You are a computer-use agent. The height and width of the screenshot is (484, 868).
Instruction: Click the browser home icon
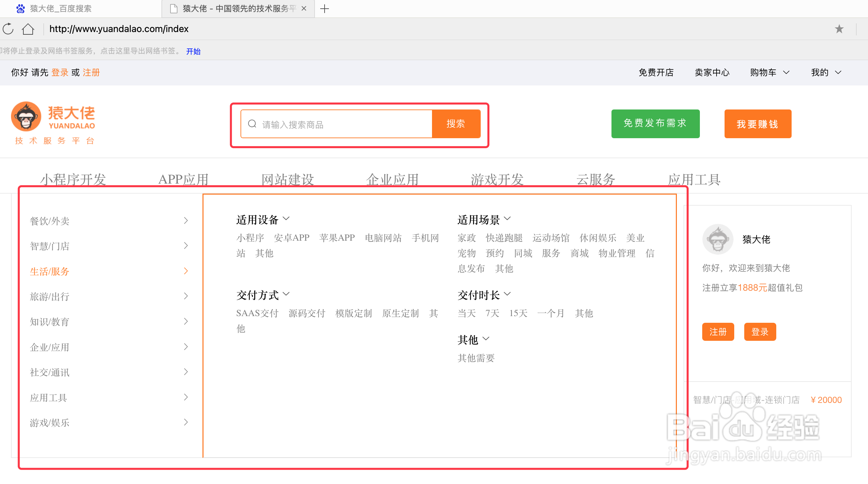point(28,29)
